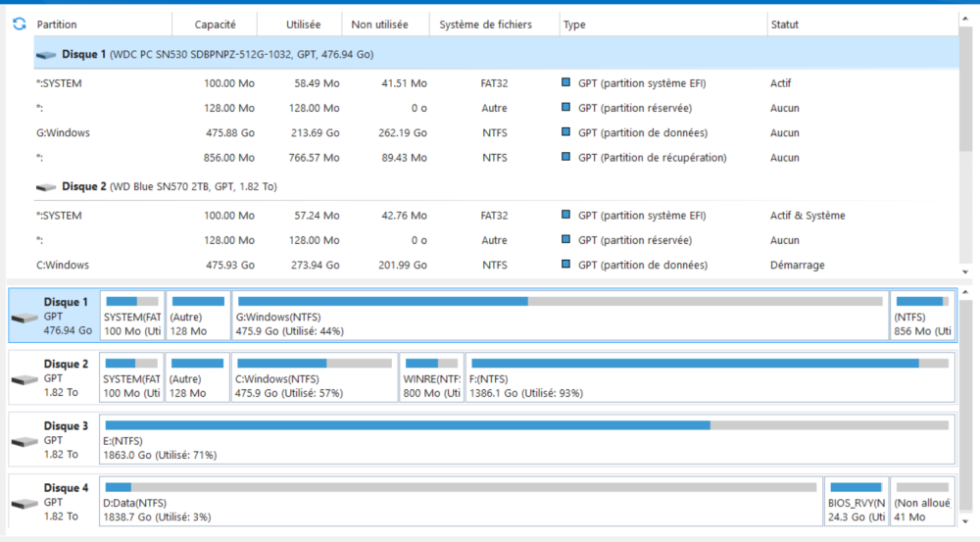Click the GPT type square of the G:Windows row
This screenshot has height=542, width=980.
pyautogui.click(x=565, y=132)
